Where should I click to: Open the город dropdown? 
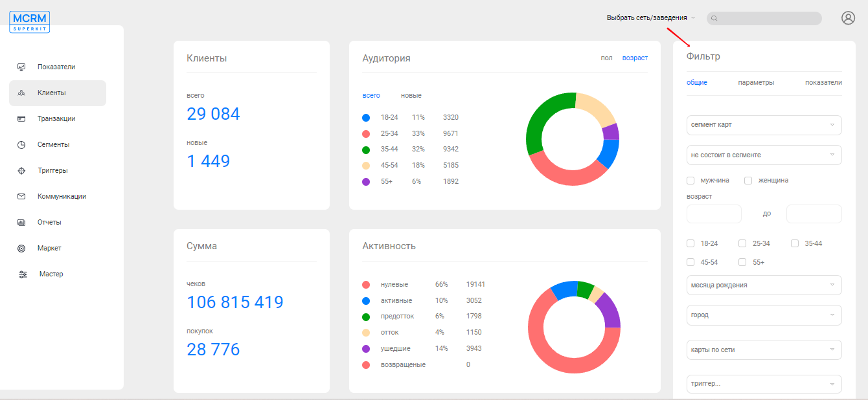tap(764, 315)
